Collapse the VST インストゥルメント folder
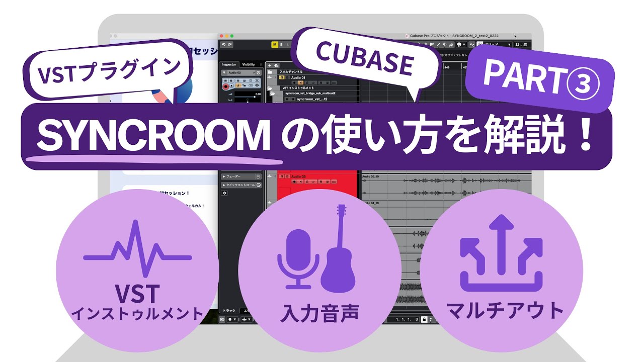 270,88
